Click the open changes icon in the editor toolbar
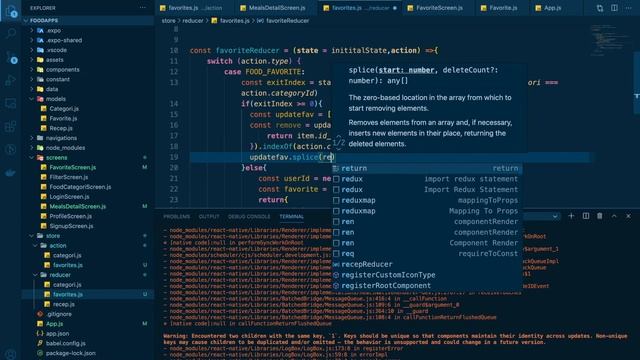 click(600, 8)
